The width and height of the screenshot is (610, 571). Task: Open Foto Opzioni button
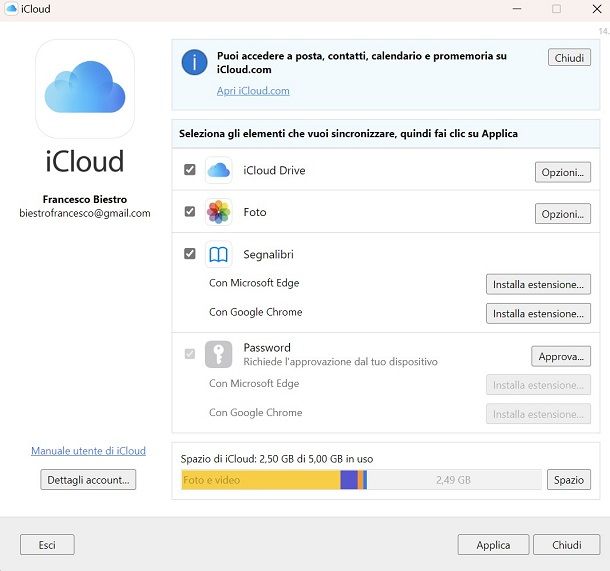(x=563, y=214)
